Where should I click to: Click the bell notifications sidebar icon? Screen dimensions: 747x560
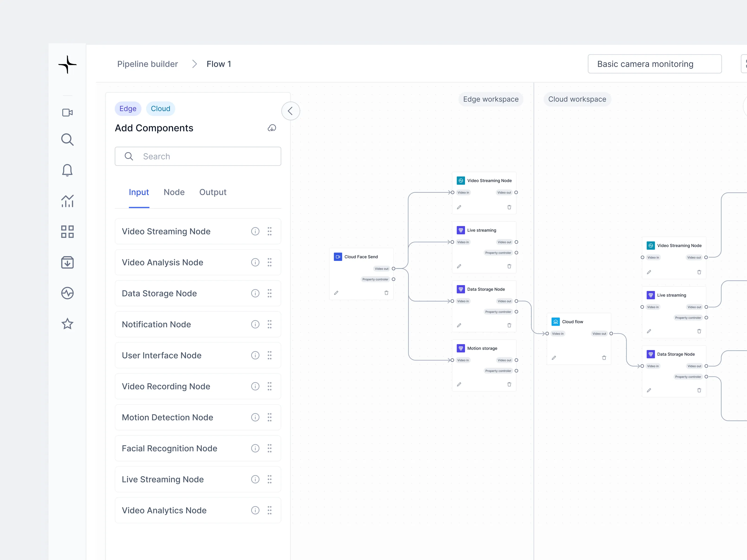pyautogui.click(x=67, y=170)
